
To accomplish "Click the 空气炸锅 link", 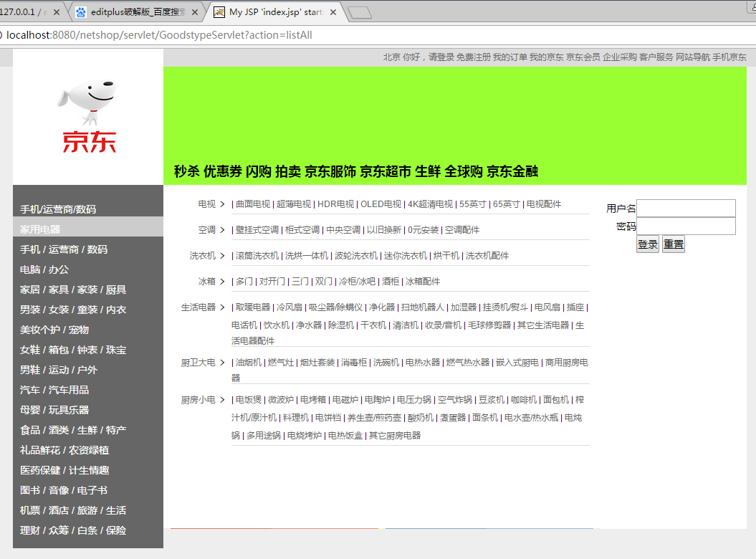I will 454,400.
